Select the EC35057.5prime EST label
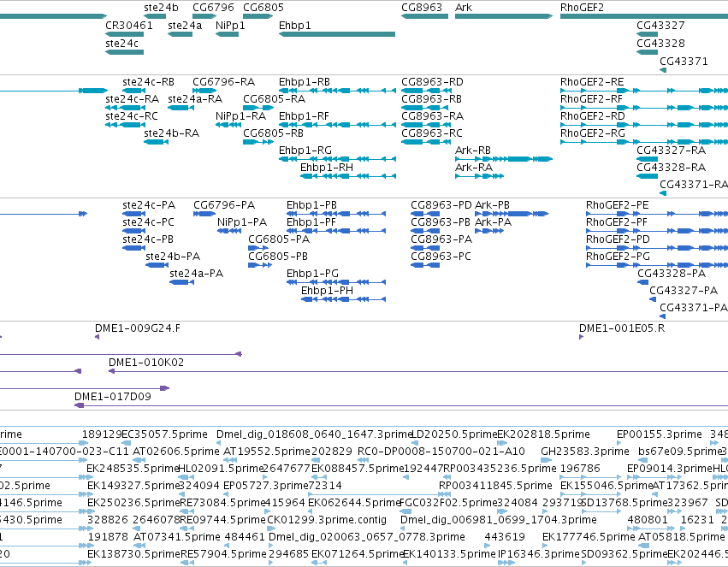The image size is (728, 567). point(164,434)
